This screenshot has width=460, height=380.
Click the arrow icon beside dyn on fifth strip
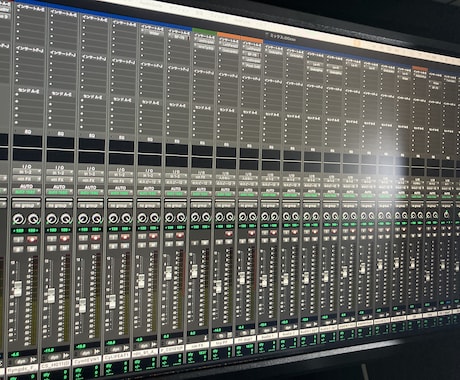click(155, 344)
